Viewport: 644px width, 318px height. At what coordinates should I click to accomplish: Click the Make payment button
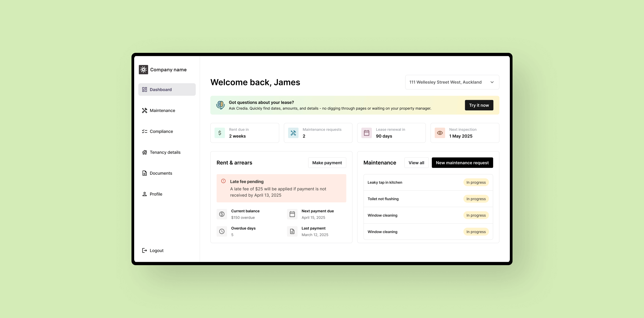pos(327,163)
